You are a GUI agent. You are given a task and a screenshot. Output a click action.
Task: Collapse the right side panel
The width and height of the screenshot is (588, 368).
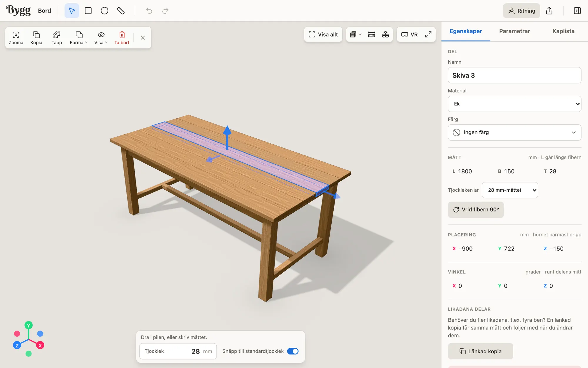[577, 11]
